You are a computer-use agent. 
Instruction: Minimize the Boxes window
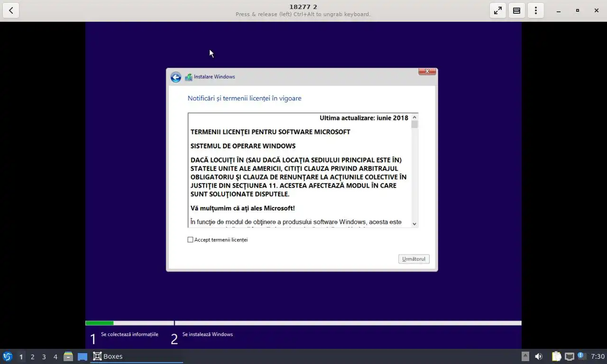[559, 10]
